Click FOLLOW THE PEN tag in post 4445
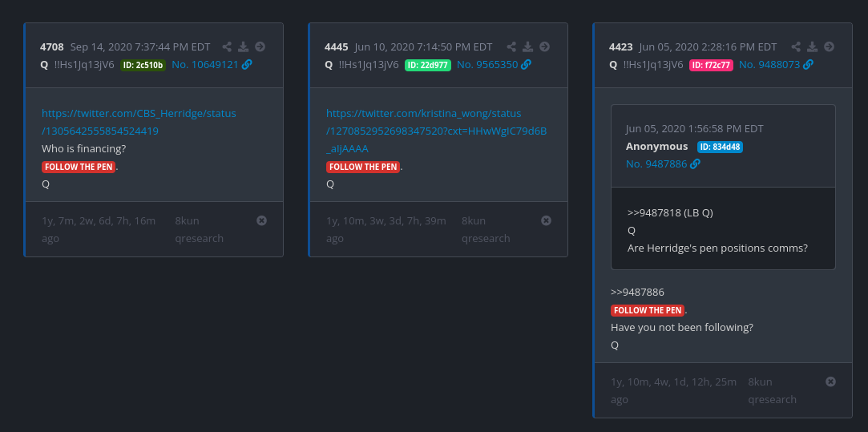868x432 pixels. click(x=363, y=167)
